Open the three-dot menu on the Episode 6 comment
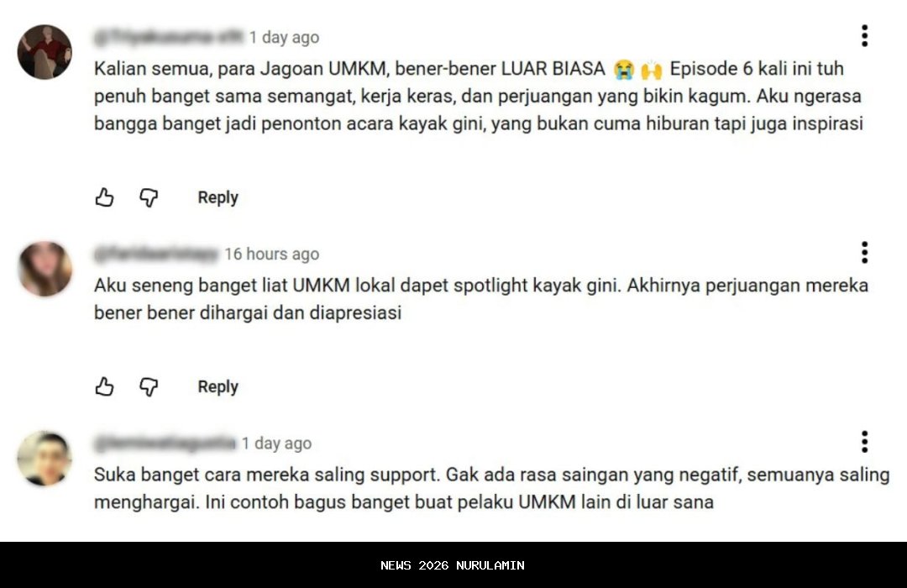This screenshot has height=588, width=907. tap(864, 36)
